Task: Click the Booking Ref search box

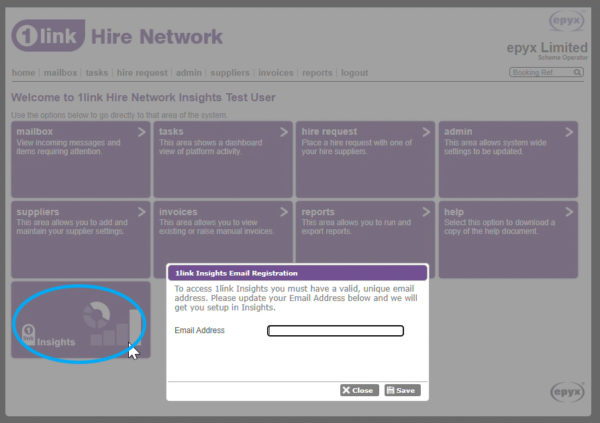Action: [x=540, y=73]
